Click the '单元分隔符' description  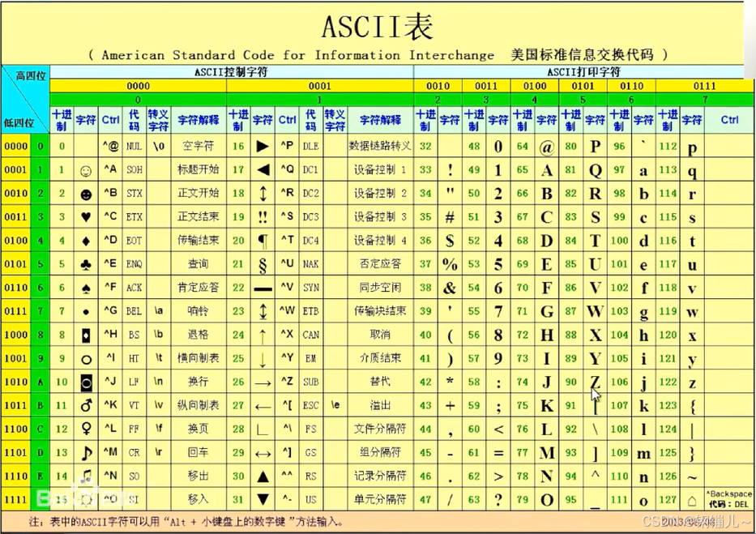pos(380,499)
